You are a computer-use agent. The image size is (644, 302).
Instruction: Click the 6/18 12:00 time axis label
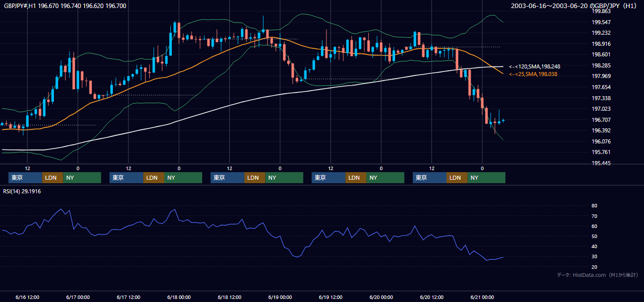point(230,297)
